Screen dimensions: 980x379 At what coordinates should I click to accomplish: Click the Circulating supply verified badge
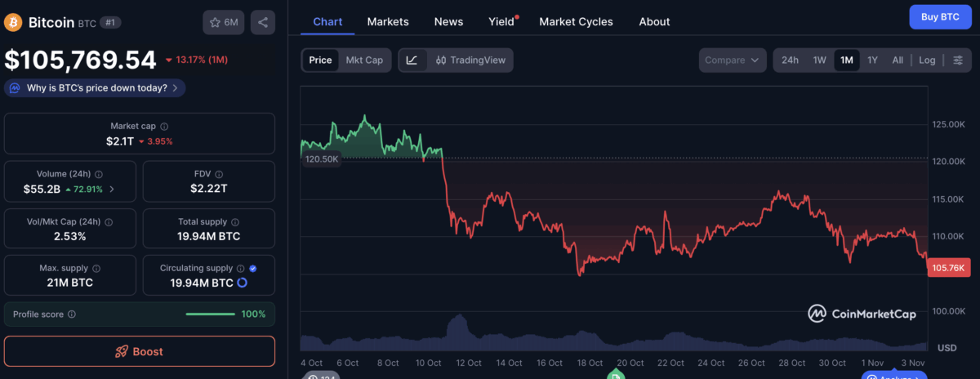(x=252, y=268)
